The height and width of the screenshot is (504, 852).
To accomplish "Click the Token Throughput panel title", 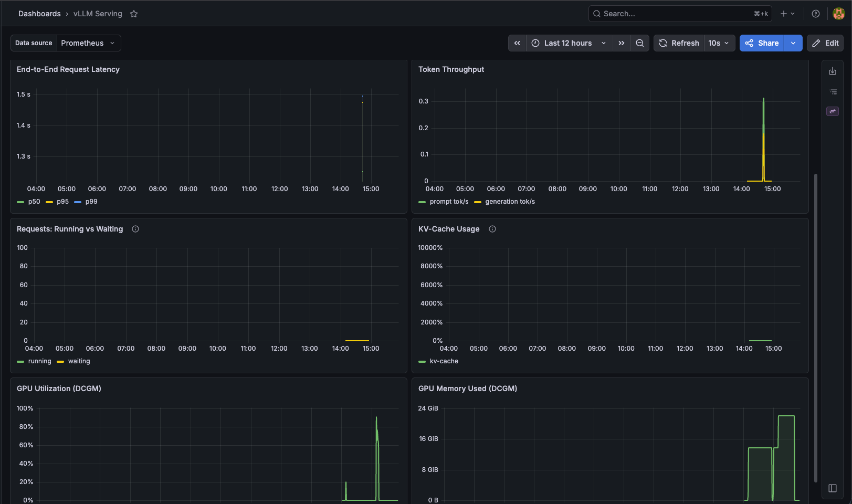I will (x=451, y=69).
